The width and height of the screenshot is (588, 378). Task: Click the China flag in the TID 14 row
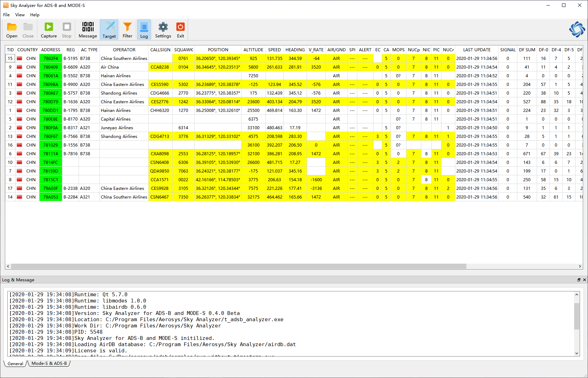pos(19,197)
